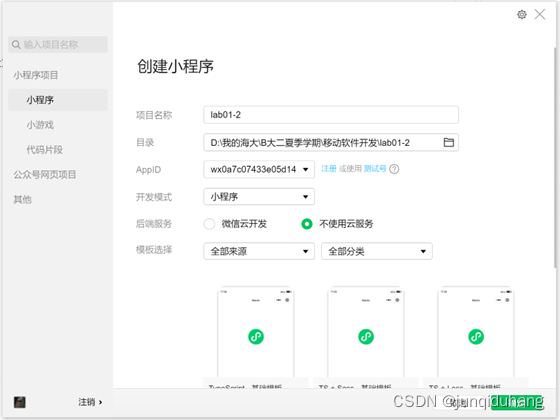560x420 pixels.
Task: Select the 微信云开发 radio button
Action: 209,224
